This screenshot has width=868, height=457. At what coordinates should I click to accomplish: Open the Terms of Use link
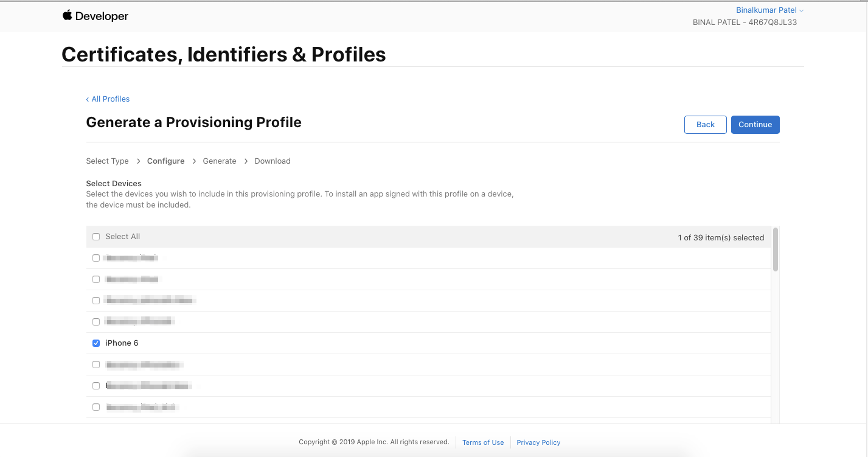(483, 442)
